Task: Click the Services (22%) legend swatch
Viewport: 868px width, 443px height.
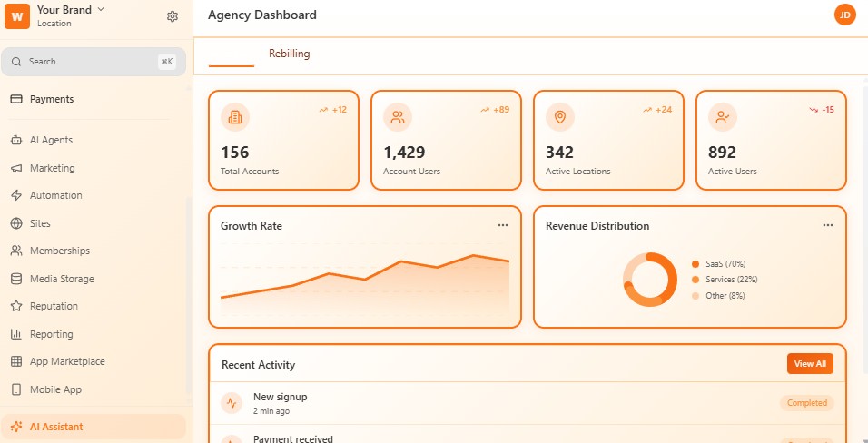Action: click(695, 280)
